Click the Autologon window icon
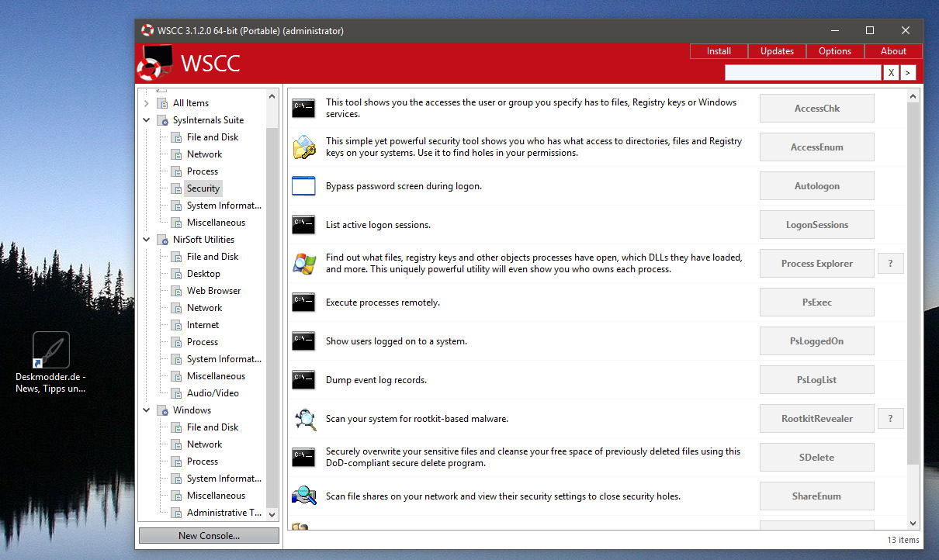 (x=303, y=186)
